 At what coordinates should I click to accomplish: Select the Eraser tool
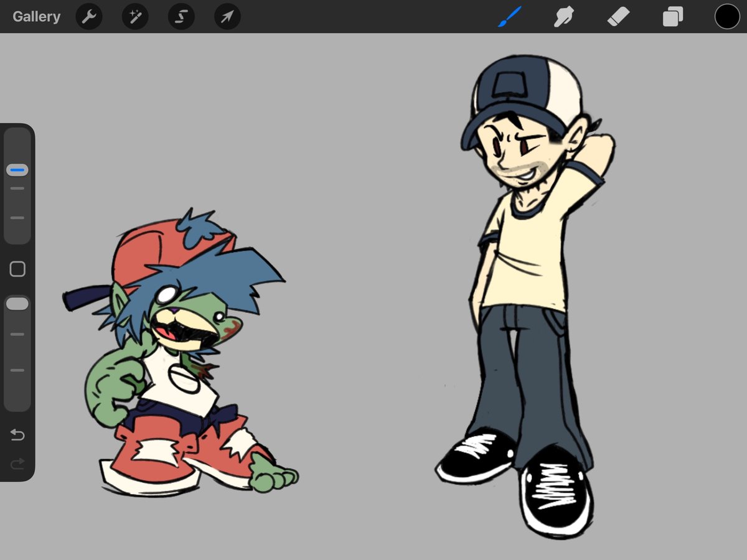[617, 17]
